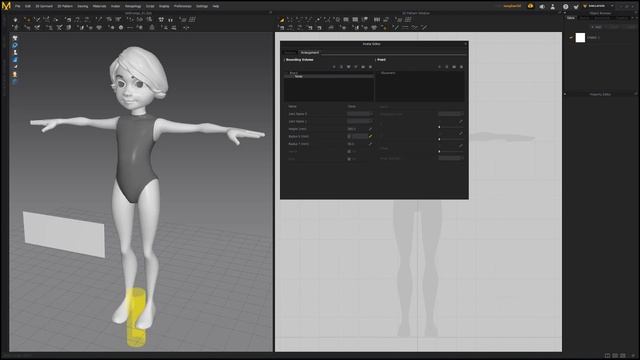Select the Fabric tab in Object Browser
This screenshot has width=640, height=360.
pos(571,18)
